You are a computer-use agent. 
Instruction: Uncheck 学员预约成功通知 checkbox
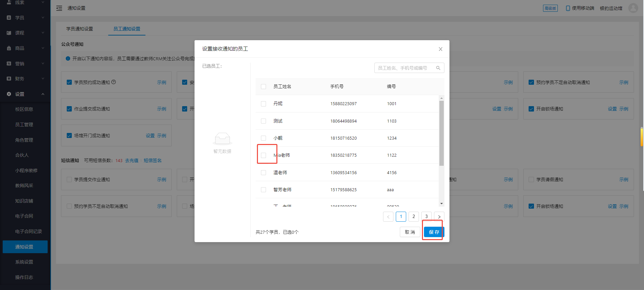pos(69,82)
